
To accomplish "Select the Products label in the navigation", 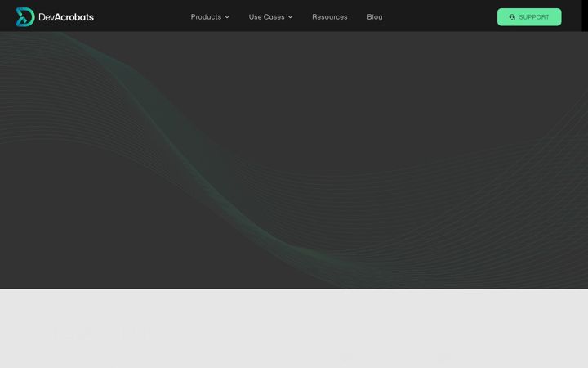I will coord(206,17).
